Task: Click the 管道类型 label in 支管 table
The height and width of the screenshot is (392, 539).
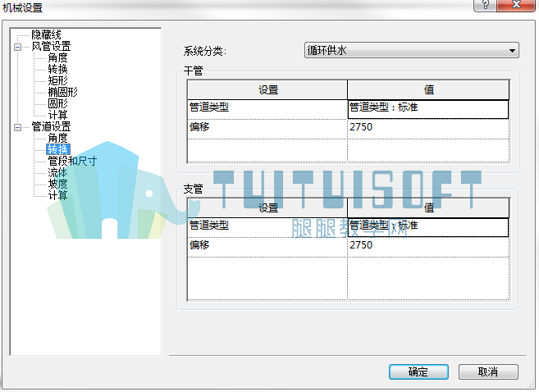Action: (209, 226)
